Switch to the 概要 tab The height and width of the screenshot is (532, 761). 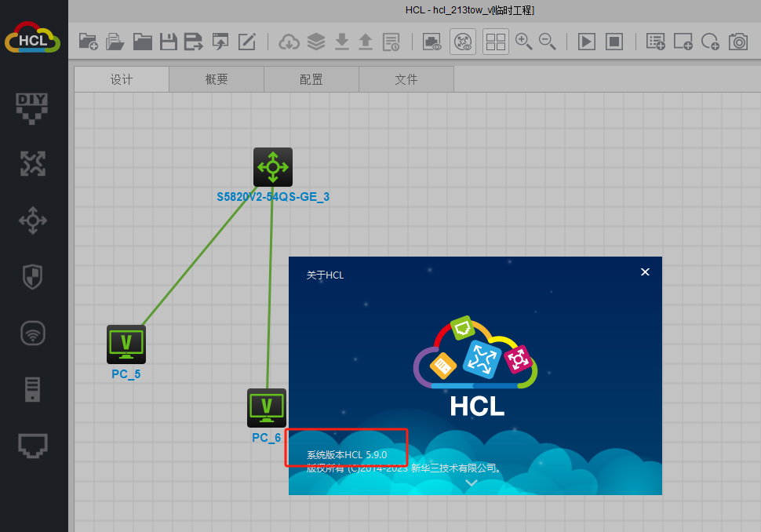click(217, 79)
